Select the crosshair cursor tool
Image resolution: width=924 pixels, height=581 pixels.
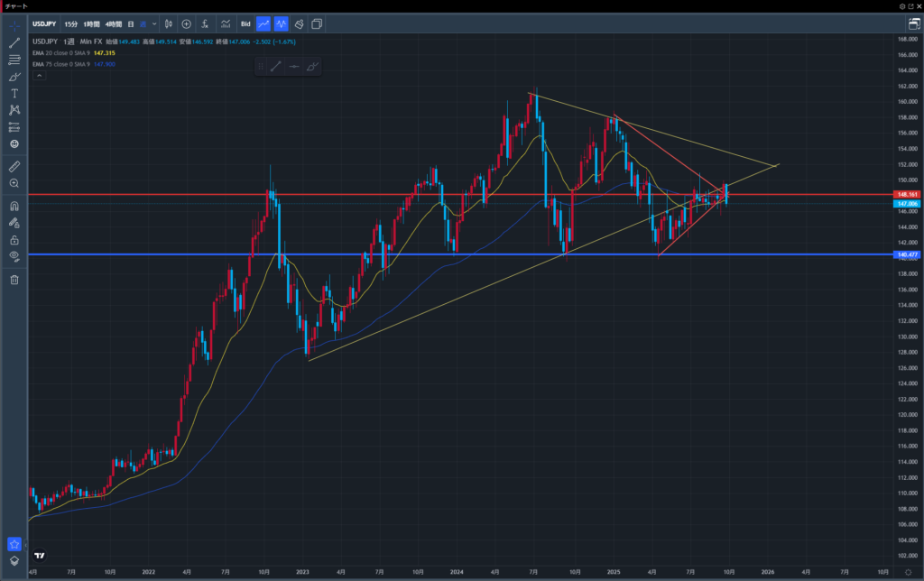(14, 25)
